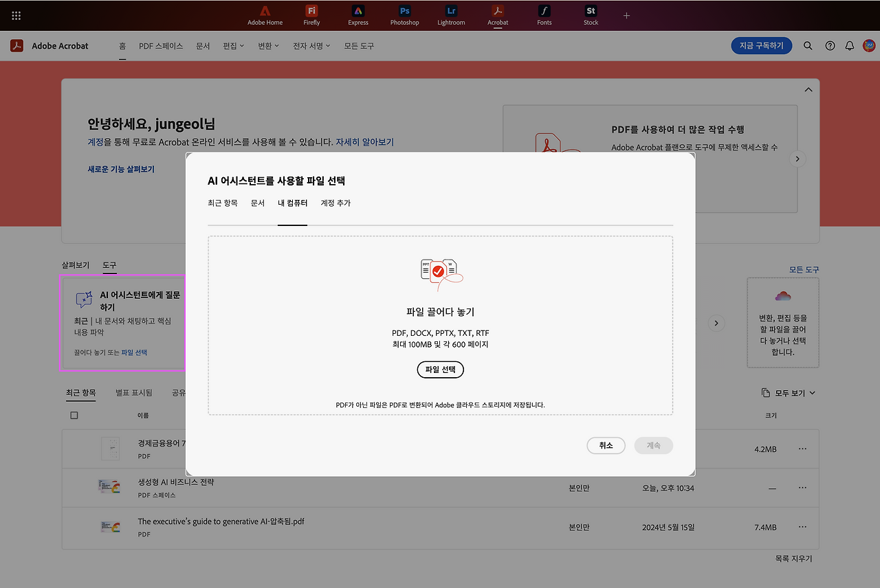Select the 계정 추가 tab in dialog
The height and width of the screenshot is (588, 880).
335,203
